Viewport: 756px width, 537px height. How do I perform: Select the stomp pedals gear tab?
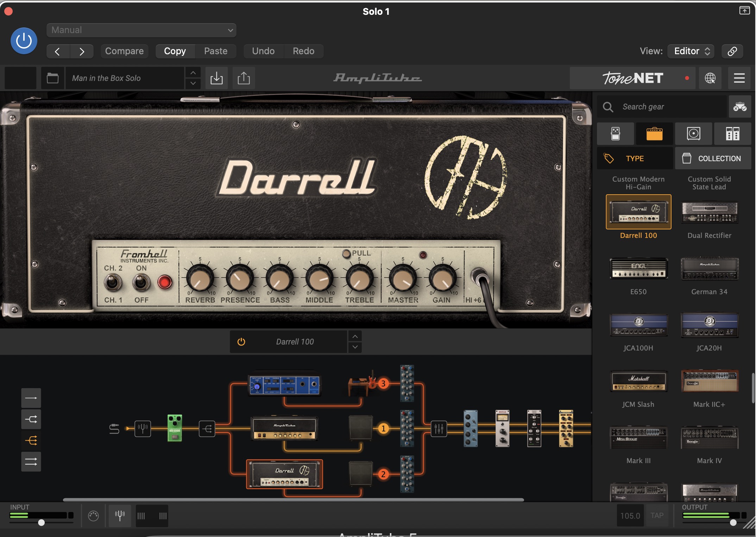(616, 134)
